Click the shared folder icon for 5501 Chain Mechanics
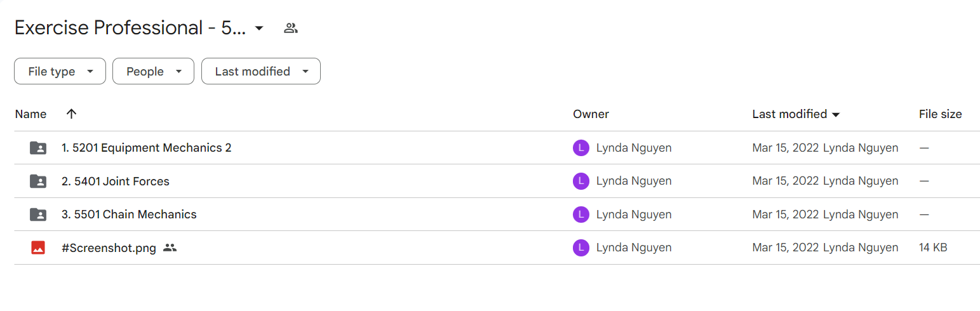The height and width of the screenshot is (311, 980). pyautogui.click(x=38, y=214)
